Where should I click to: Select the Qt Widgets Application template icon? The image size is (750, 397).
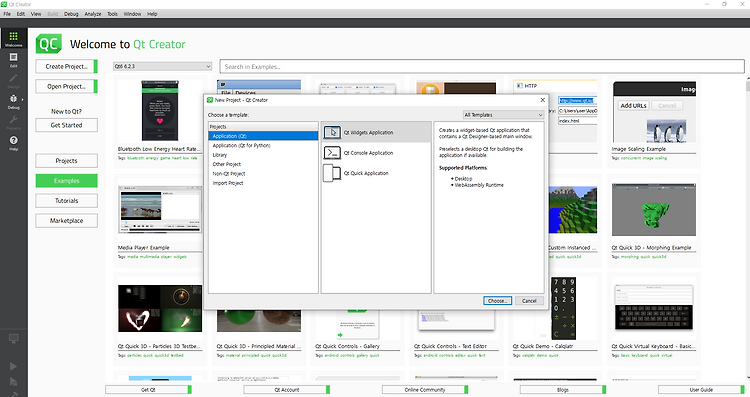click(332, 132)
